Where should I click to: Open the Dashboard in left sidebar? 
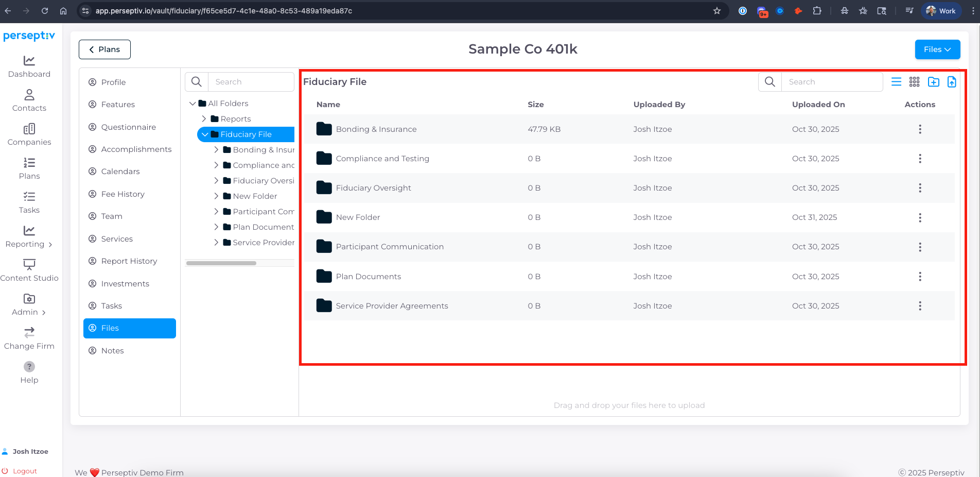[x=29, y=67]
